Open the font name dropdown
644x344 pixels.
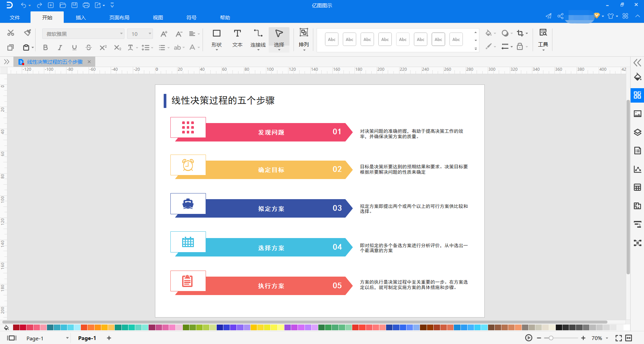[121, 34]
